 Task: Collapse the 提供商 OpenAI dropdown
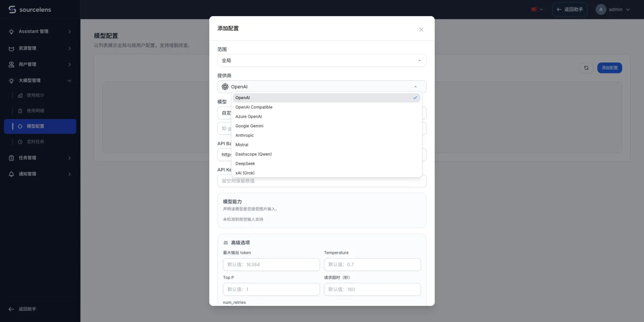(x=322, y=87)
